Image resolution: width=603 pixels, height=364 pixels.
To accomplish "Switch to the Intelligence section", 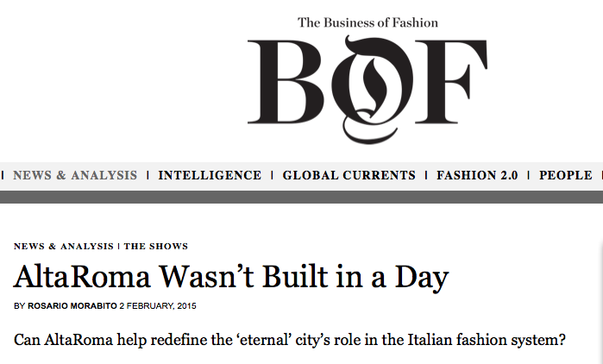I will 210,175.
